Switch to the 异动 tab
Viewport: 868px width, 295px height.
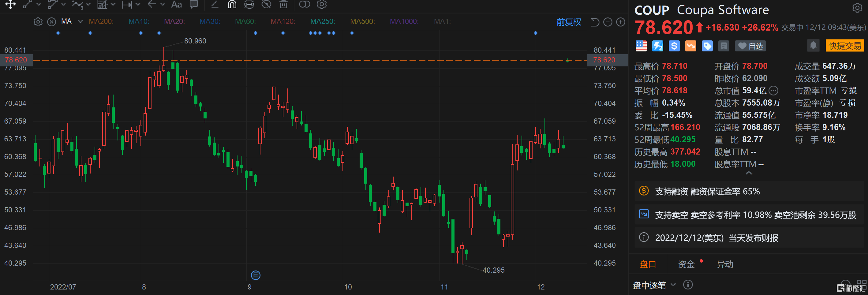tap(724, 264)
